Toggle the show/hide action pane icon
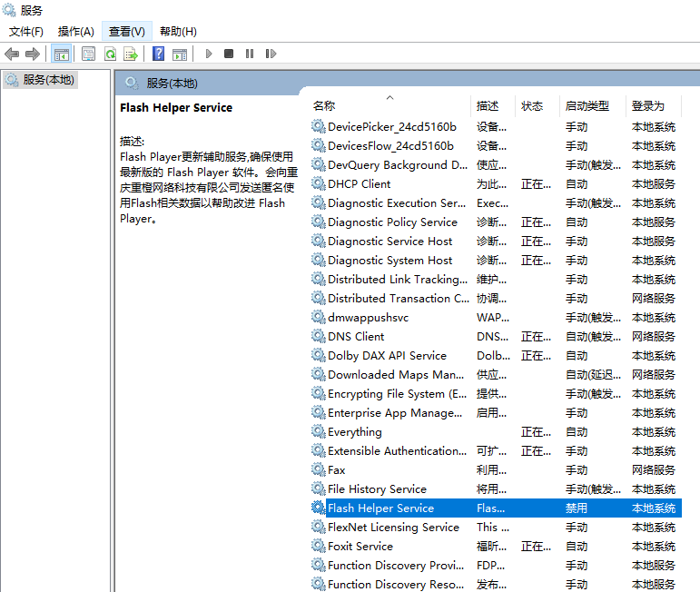This screenshot has width=700, height=592. (x=180, y=54)
